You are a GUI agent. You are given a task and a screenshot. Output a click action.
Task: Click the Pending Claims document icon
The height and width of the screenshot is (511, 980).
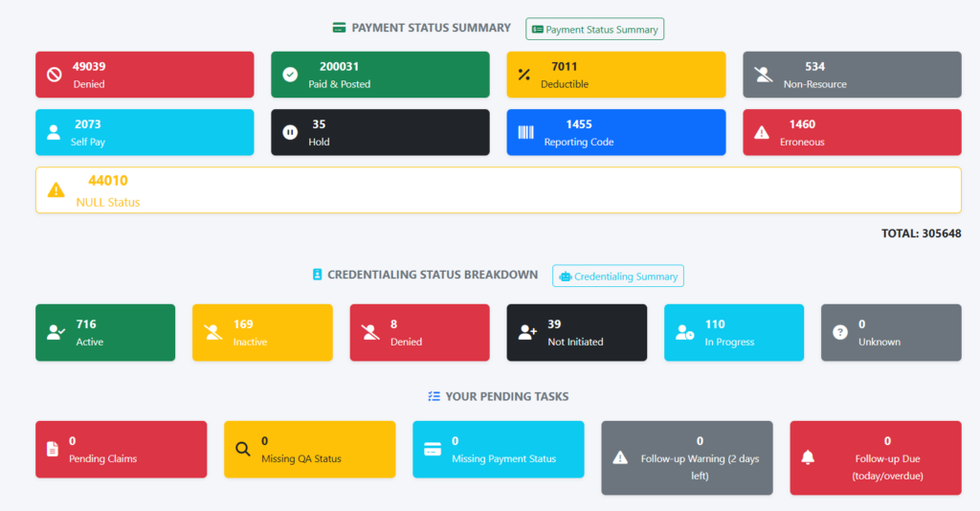[54, 450]
